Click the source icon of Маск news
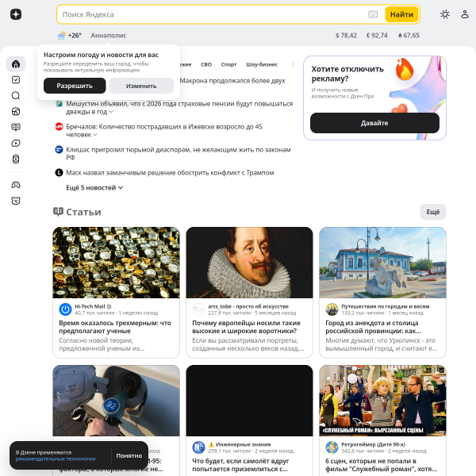Image resolution: width=476 pixels, height=476 pixels. pos(59,172)
